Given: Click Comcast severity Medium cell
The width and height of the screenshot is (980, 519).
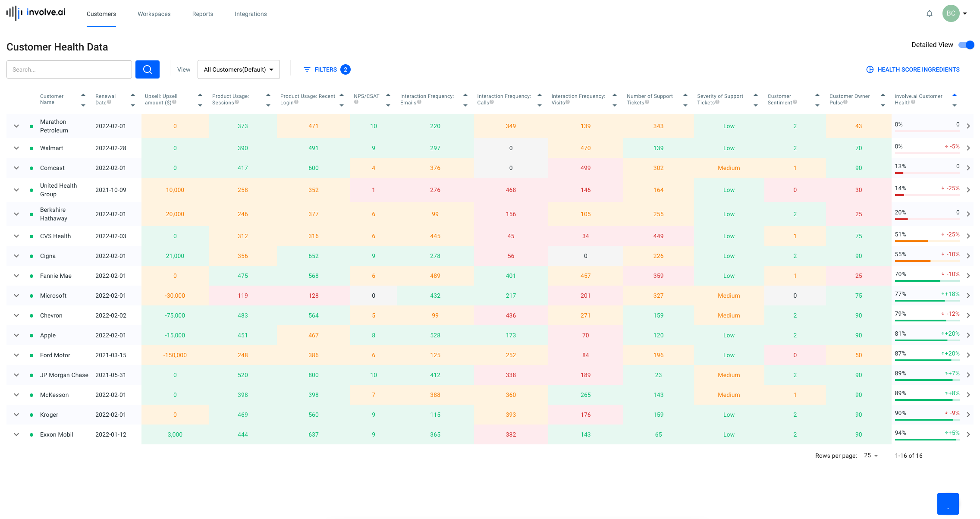Looking at the screenshot, I should 729,168.
